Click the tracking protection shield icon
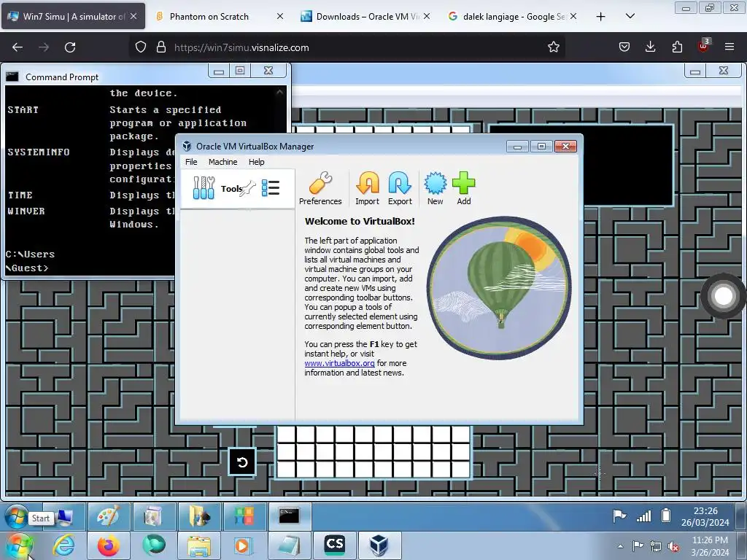 point(141,47)
